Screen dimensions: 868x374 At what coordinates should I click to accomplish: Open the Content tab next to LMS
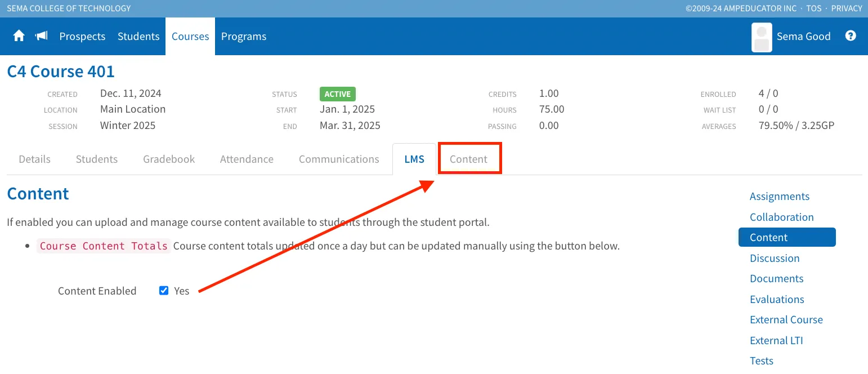pos(468,159)
